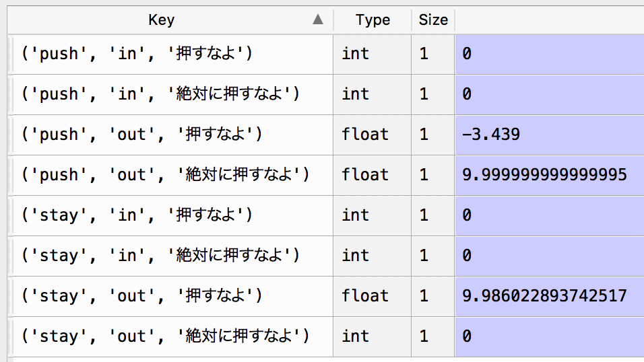Click float type cell of 9.986022893742517 row
644x362 pixels.
click(365, 296)
